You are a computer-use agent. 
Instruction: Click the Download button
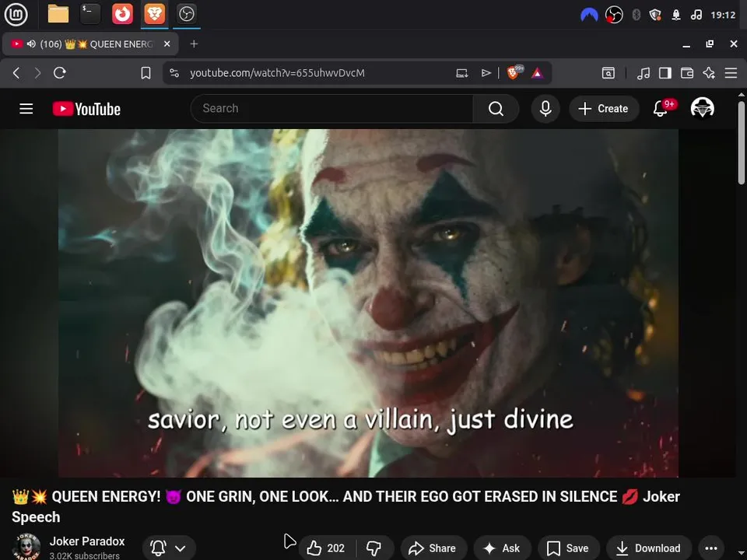[649, 548]
